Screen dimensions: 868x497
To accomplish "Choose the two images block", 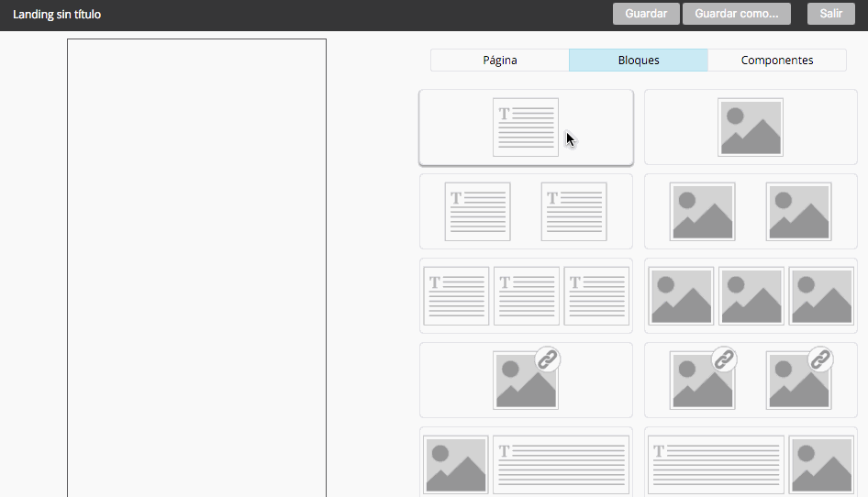I will tap(751, 212).
